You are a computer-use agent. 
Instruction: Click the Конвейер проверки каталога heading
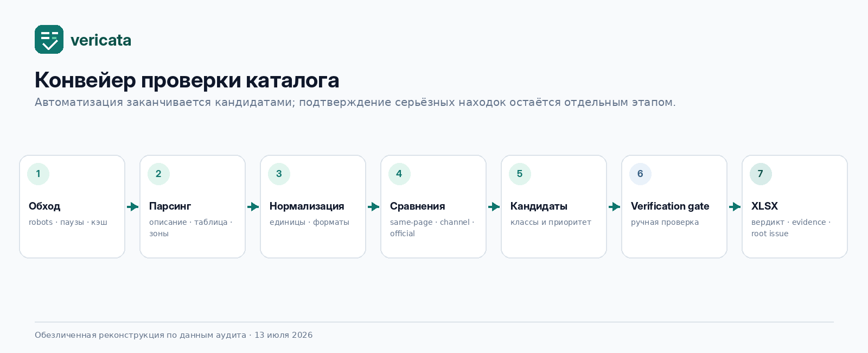coord(187,80)
